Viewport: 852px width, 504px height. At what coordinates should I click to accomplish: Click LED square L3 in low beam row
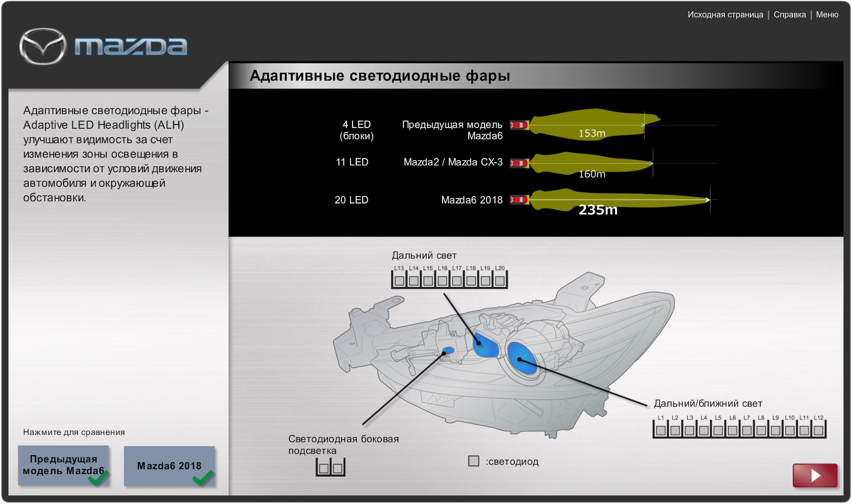[690, 430]
